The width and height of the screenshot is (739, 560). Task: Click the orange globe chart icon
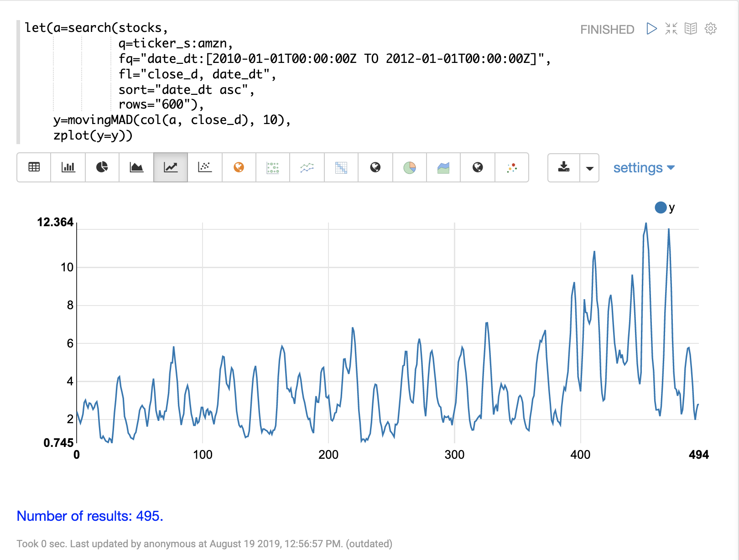(x=239, y=167)
